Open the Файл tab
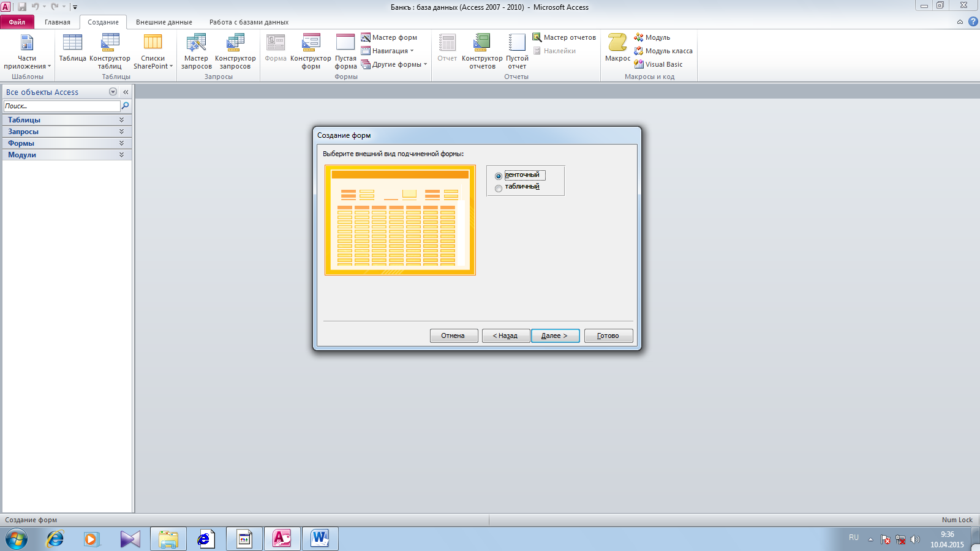The height and width of the screenshot is (551, 980). point(17,22)
